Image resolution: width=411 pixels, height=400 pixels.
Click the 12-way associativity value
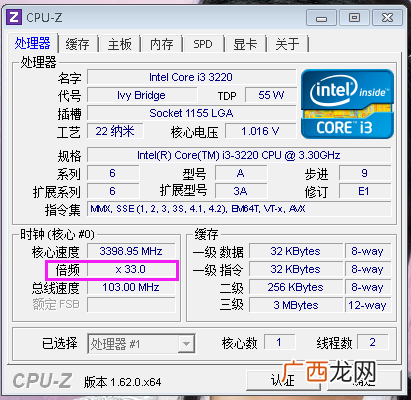(367, 305)
